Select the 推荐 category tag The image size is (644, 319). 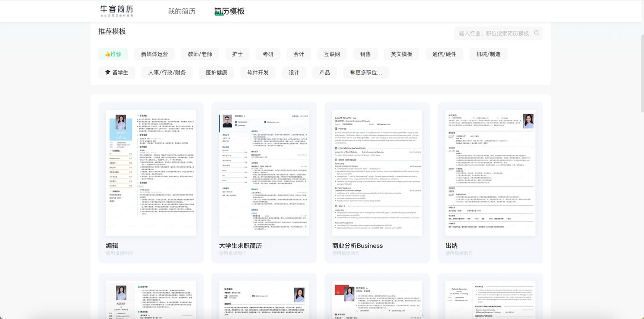113,54
